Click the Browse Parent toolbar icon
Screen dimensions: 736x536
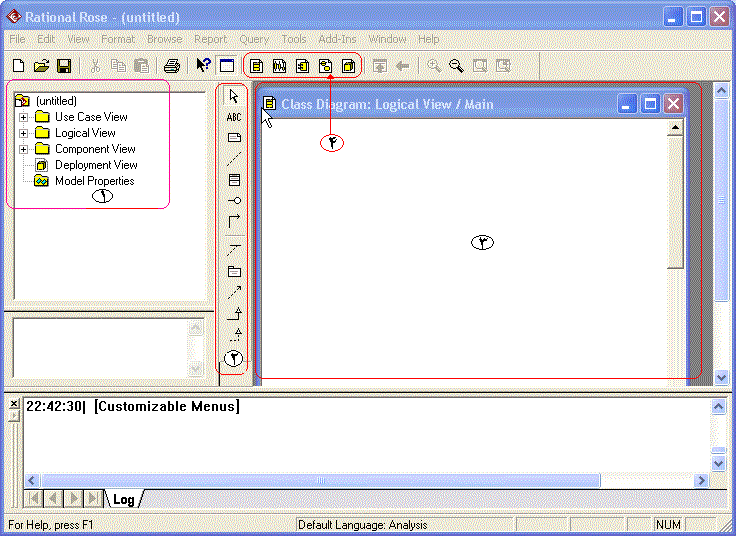coord(380,66)
